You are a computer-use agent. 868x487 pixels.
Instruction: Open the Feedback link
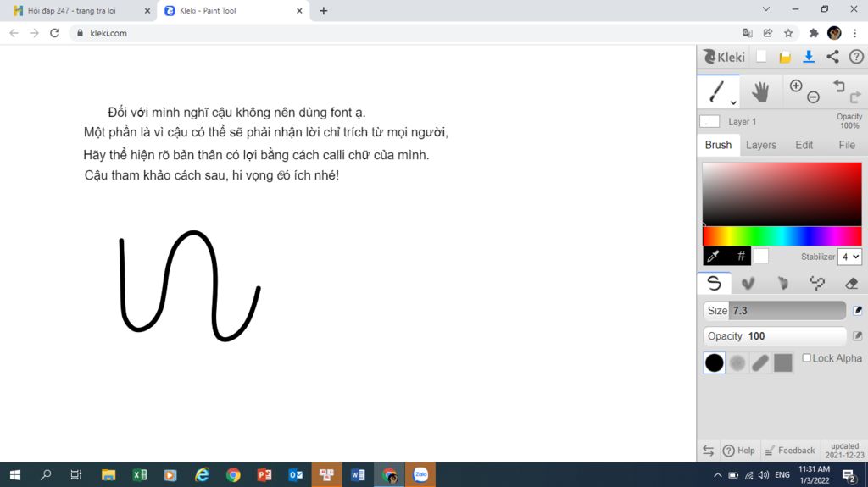(790, 451)
